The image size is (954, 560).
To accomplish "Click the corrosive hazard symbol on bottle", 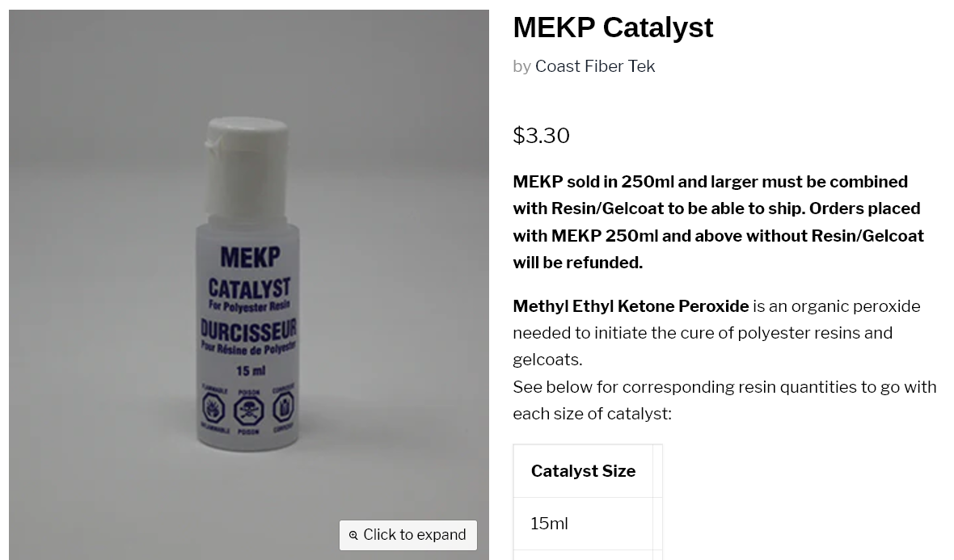I will tap(283, 408).
